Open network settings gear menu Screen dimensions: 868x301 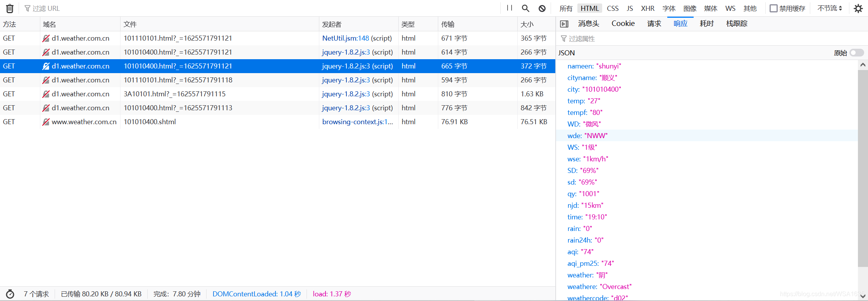pos(858,8)
